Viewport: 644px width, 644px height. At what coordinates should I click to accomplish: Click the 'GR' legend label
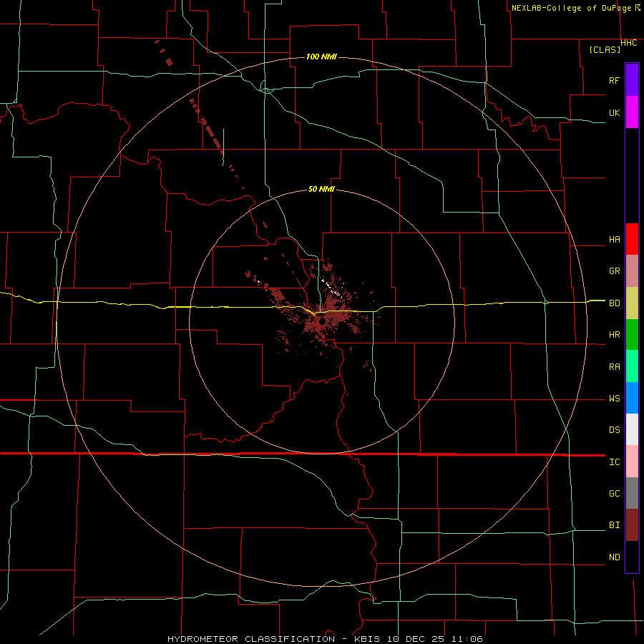614,271
